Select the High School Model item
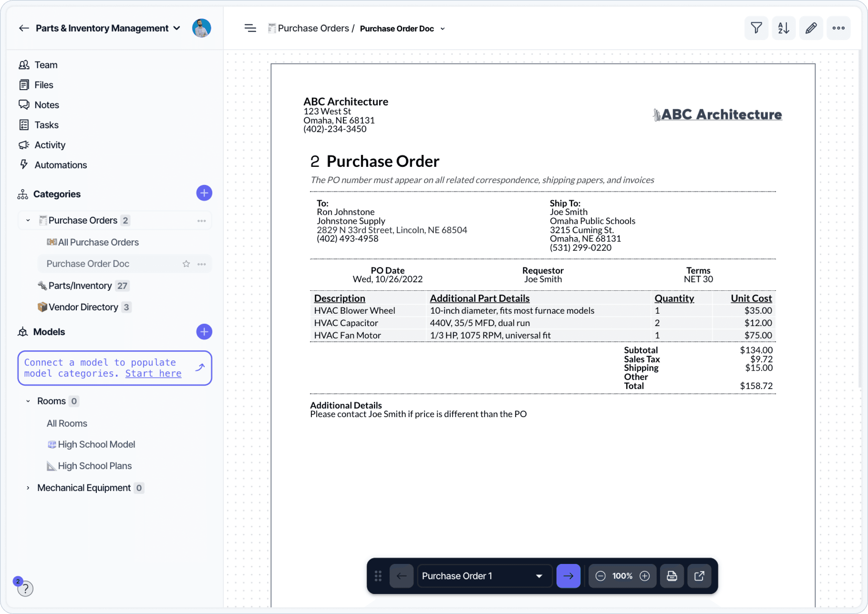 point(96,444)
